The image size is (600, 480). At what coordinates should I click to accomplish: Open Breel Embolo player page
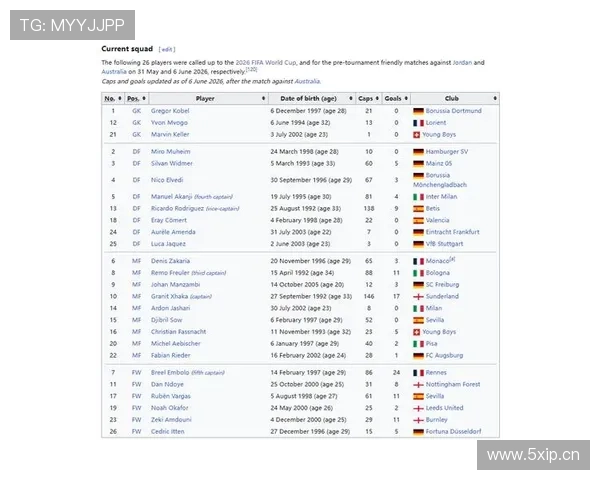170,372
